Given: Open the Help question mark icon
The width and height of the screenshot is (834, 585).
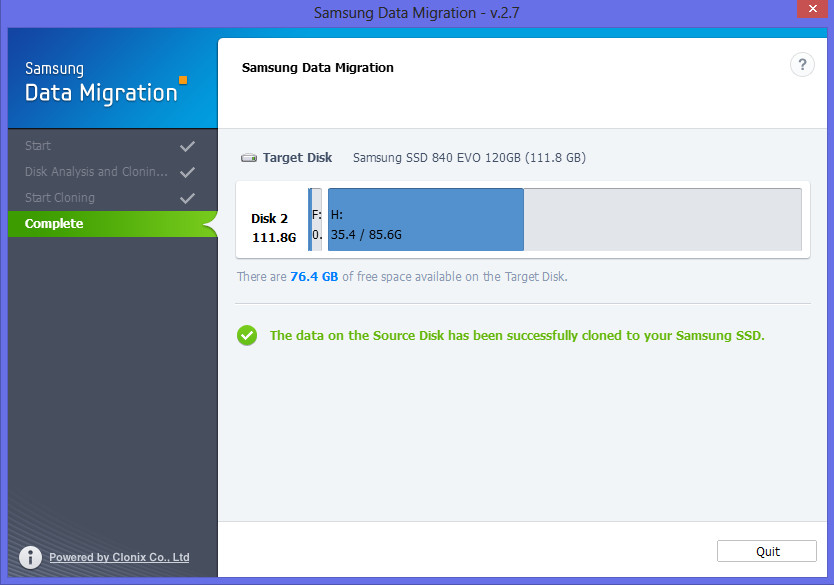Looking at the screenshot, I should [802, 64].
